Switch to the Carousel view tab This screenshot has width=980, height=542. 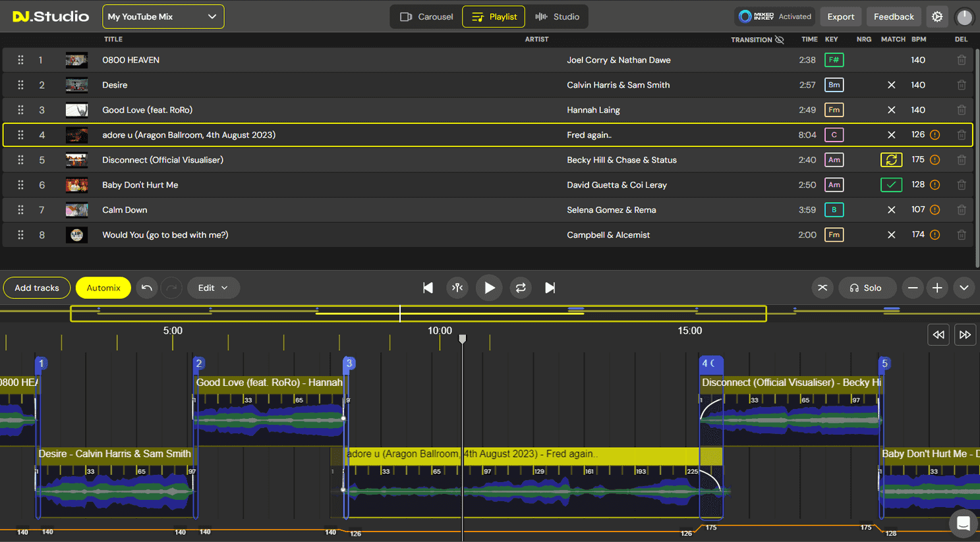(x=424, y=16)
